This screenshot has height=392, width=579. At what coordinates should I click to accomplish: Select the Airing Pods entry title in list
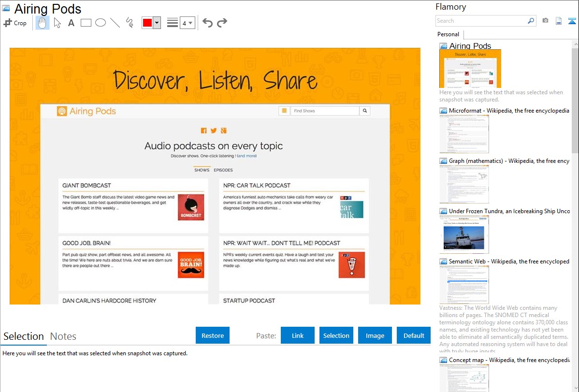pos(470,46)
